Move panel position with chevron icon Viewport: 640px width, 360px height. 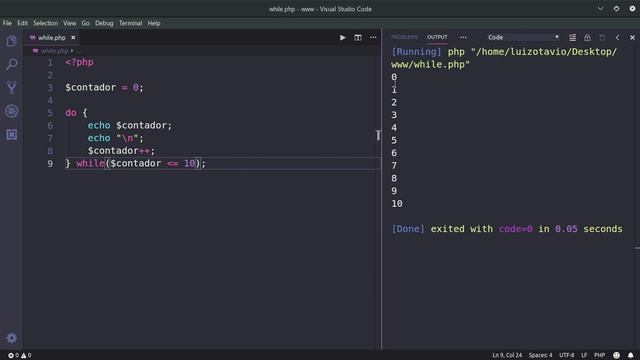(617, 38)
